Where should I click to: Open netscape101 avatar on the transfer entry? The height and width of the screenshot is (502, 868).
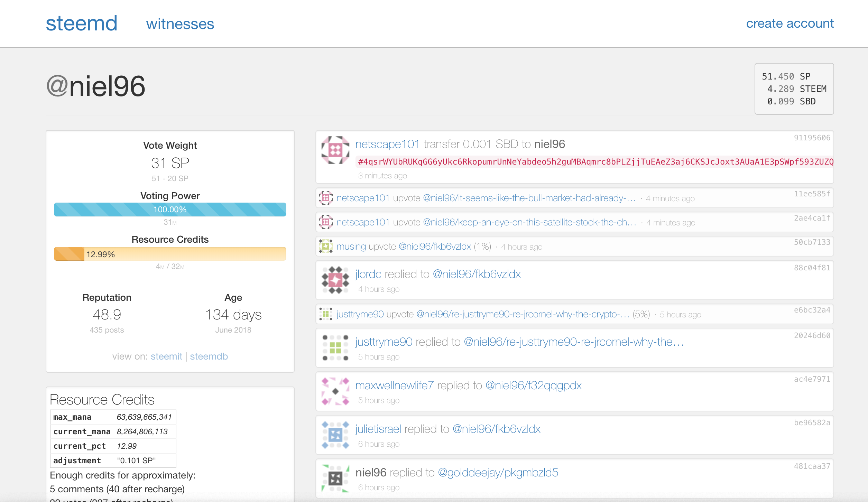(x=335, y=150)
